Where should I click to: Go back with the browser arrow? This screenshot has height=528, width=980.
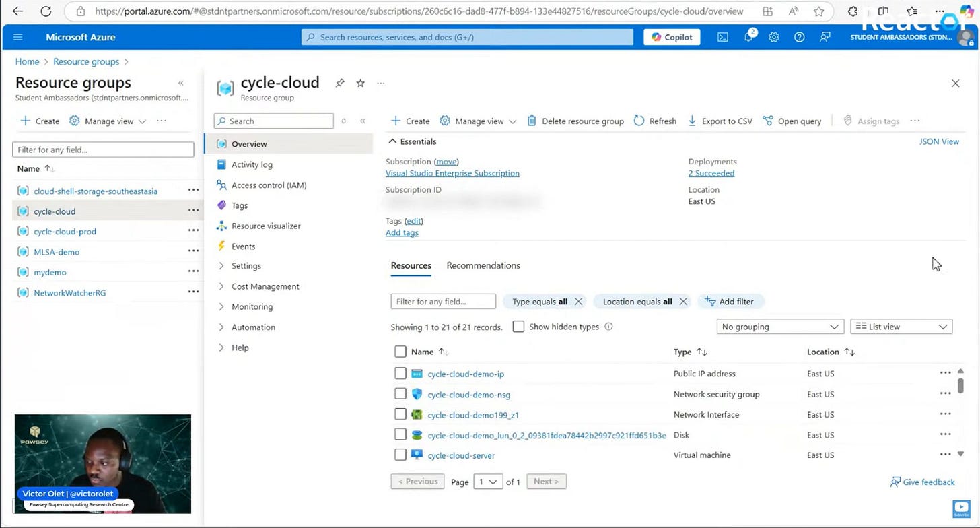pos(17,11)
